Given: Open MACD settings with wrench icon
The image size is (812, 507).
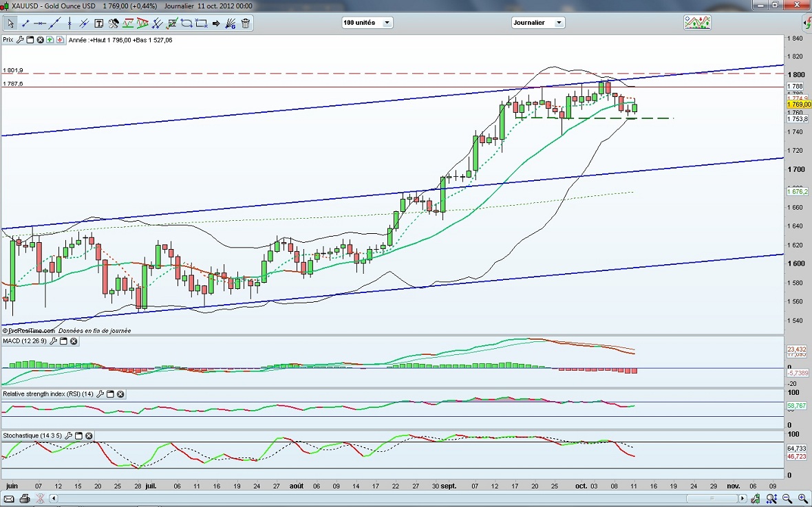Looking at the screenshot, I should pyautogui.click(x=54, y=341).
